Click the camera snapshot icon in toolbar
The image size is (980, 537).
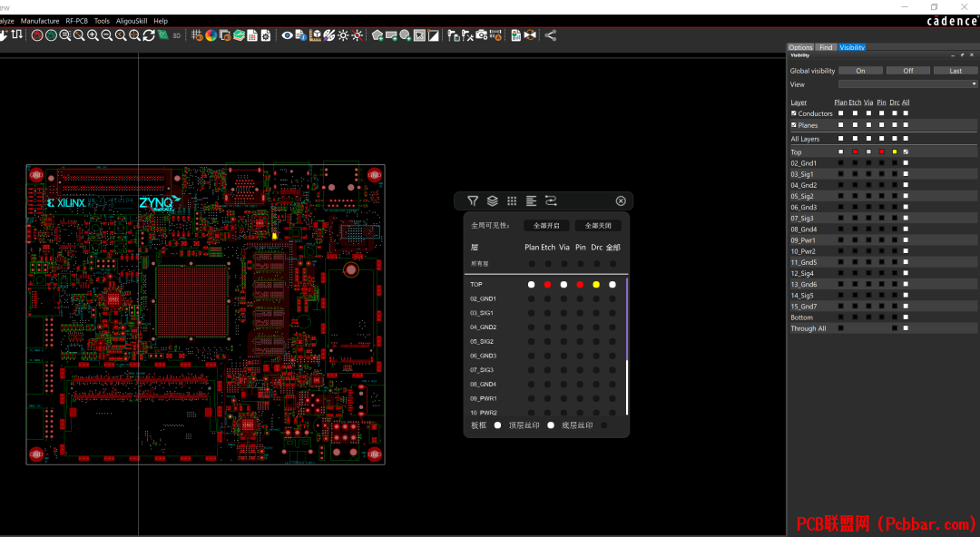coord(481,35)
